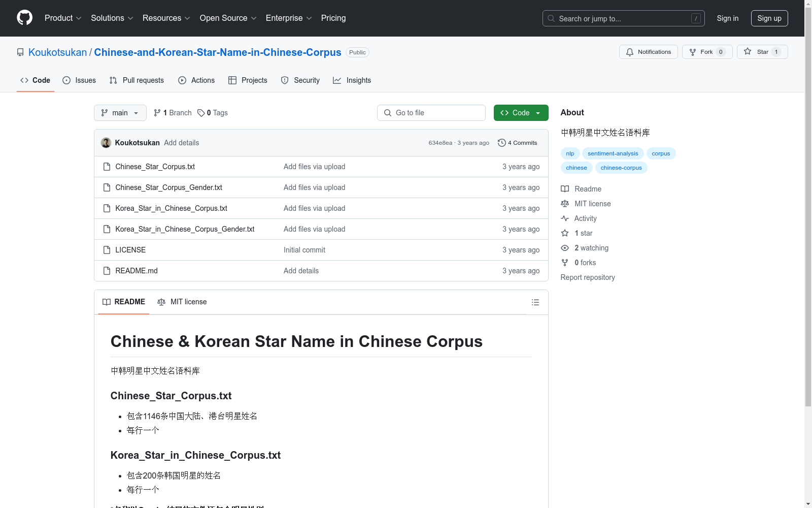Click Sign in
The width and height of the screenshot is (812, 508).
(728, 18)
